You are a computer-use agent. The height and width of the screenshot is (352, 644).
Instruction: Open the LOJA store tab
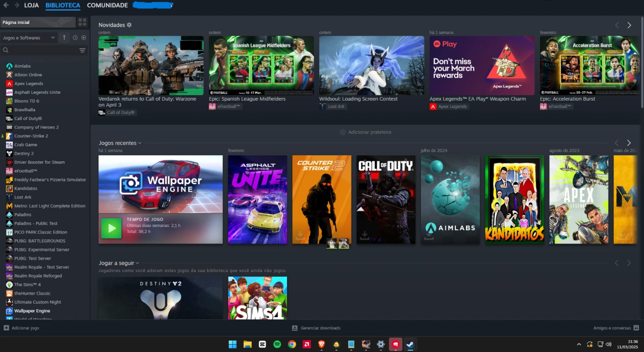coord(31,6)
